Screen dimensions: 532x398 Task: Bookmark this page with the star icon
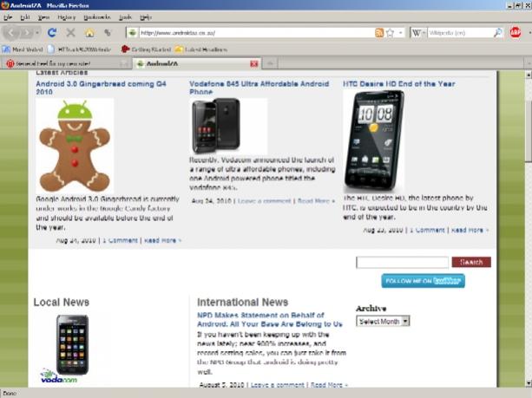click(x=391, y=33)
